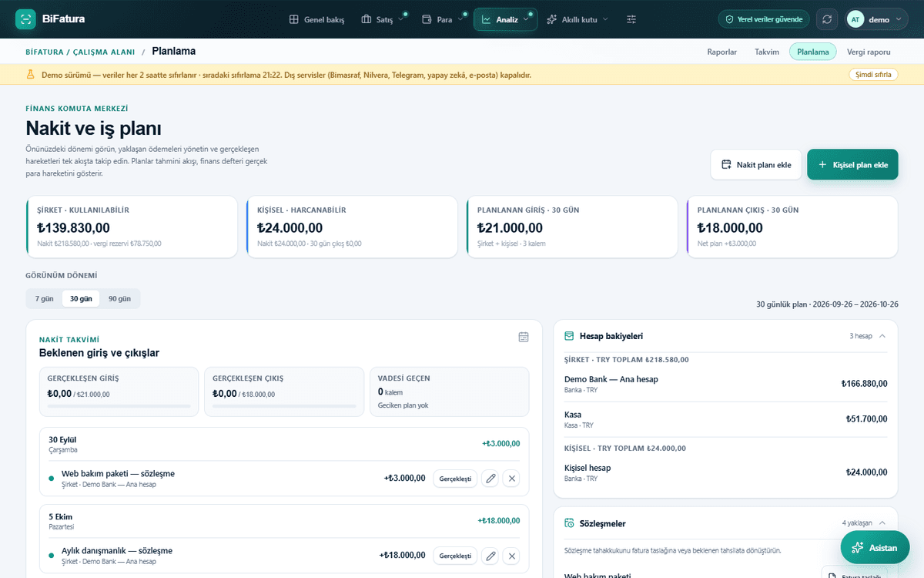This screenshot has height=578, width=924.
Task: Edit the Aylık danışmanlık plan
Action: coord(490,556)
